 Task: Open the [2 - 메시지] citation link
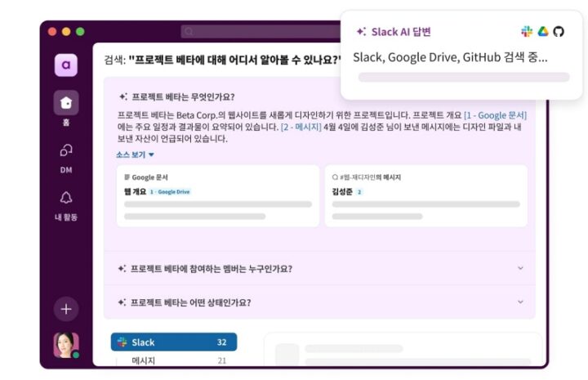pos(301,127)
